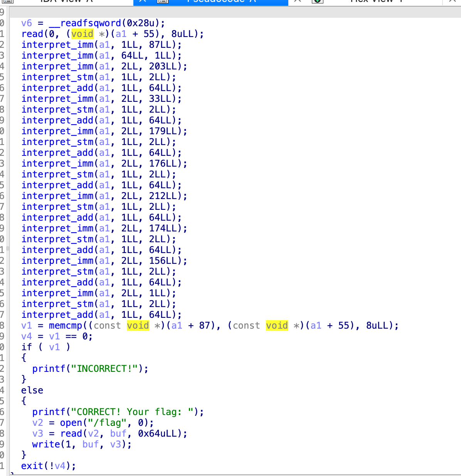
Task: Click the highlighted void in the read line
Action: pos(82,34)
